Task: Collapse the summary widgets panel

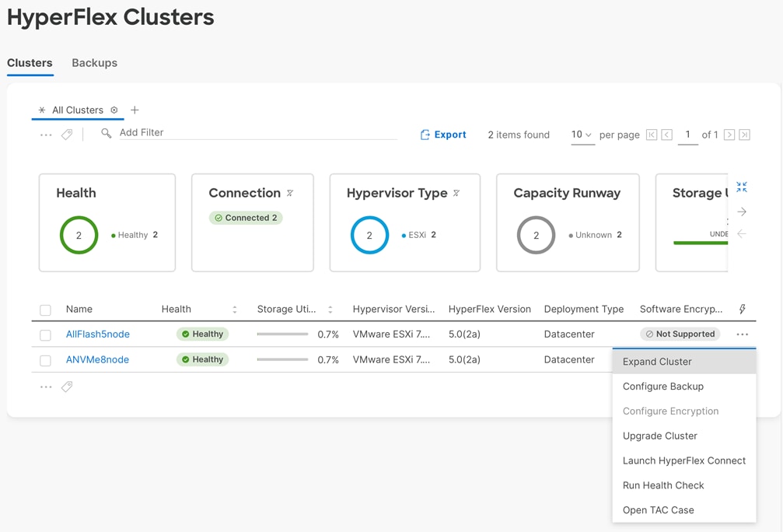Action: 742,187
